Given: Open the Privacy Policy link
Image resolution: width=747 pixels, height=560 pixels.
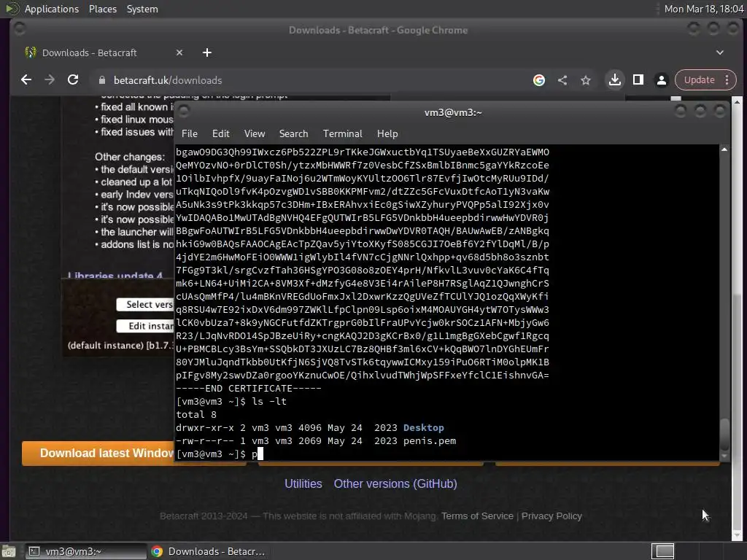Looking at the screenshot, I should coord(551,516).
